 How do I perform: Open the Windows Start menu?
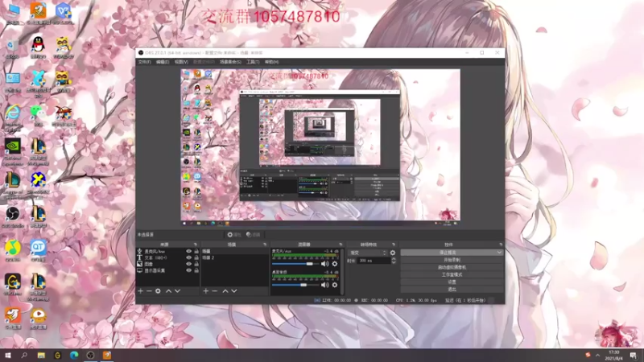pyautogui.click(x=8, y=355)
